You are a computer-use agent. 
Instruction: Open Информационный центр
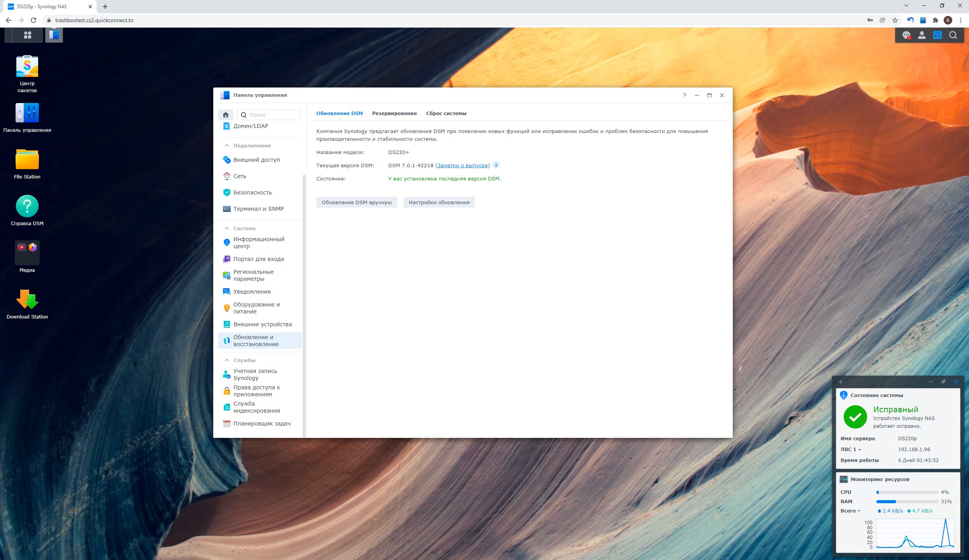[260, 243]
